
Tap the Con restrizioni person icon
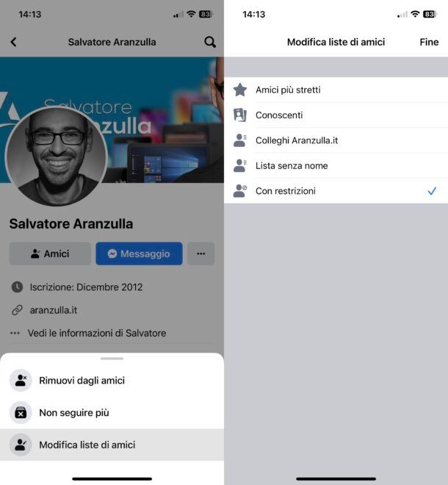(240, 191)
